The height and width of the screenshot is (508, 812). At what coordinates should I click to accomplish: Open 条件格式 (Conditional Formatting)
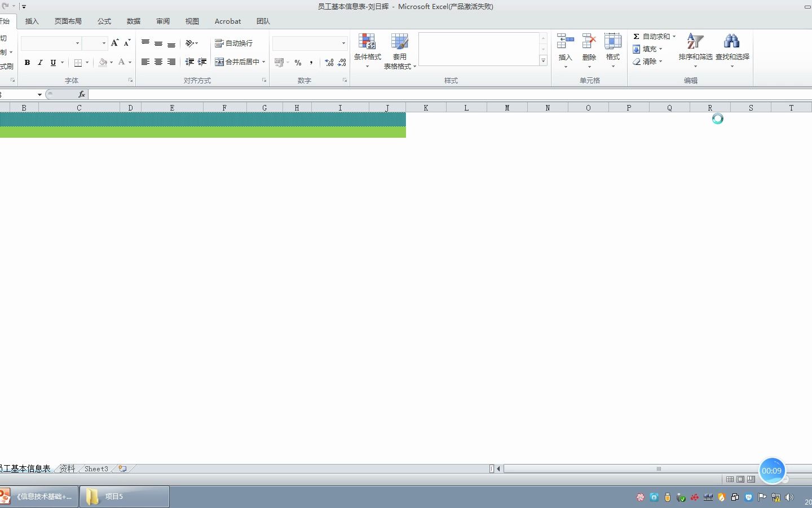coord(368,50)
